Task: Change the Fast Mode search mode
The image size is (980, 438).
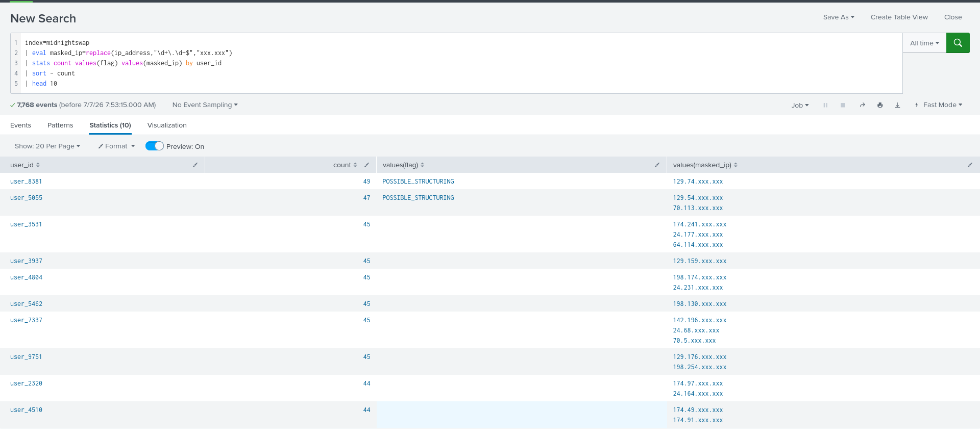Action: 939,105
